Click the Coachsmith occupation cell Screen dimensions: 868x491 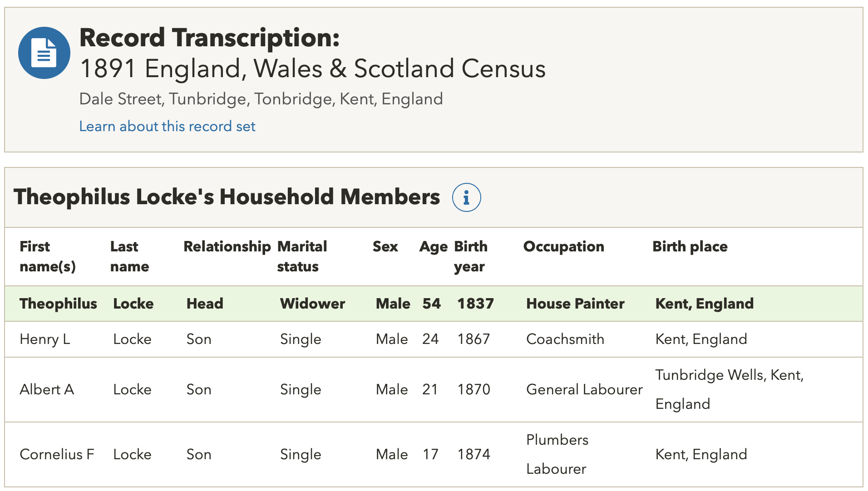point(565,339)
